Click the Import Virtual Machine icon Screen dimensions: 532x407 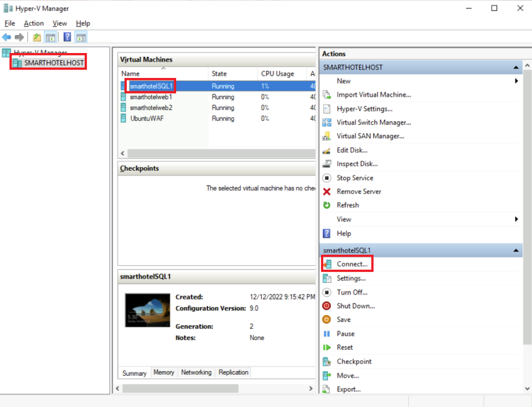pyautogui.click(x=327, y=95)
